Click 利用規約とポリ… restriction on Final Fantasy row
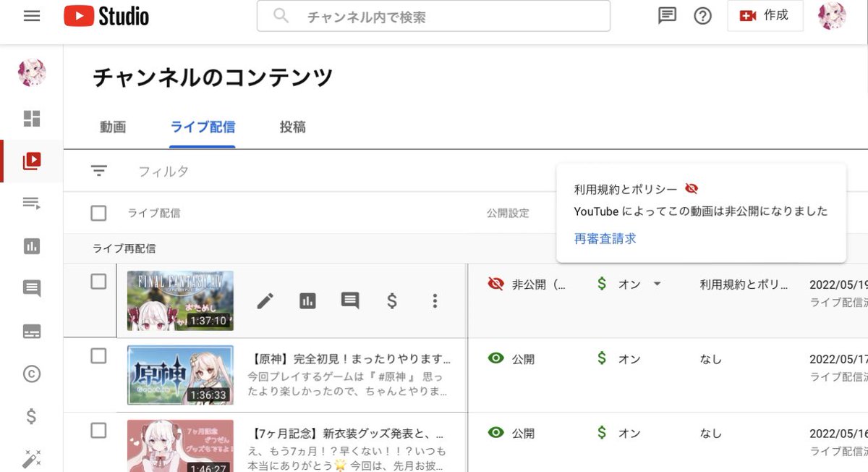This screenshot has width=868, height=472. click(x=744, y=285)
